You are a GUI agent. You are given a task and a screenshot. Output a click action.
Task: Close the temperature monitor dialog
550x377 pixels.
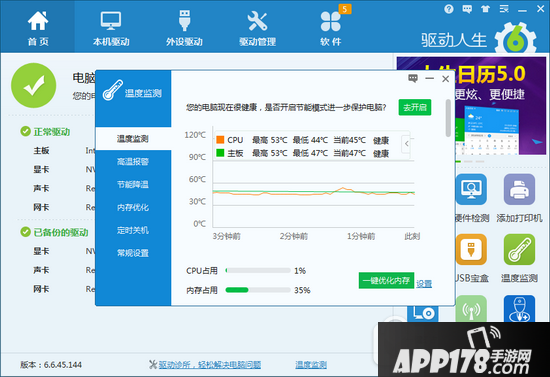point(445,79)
